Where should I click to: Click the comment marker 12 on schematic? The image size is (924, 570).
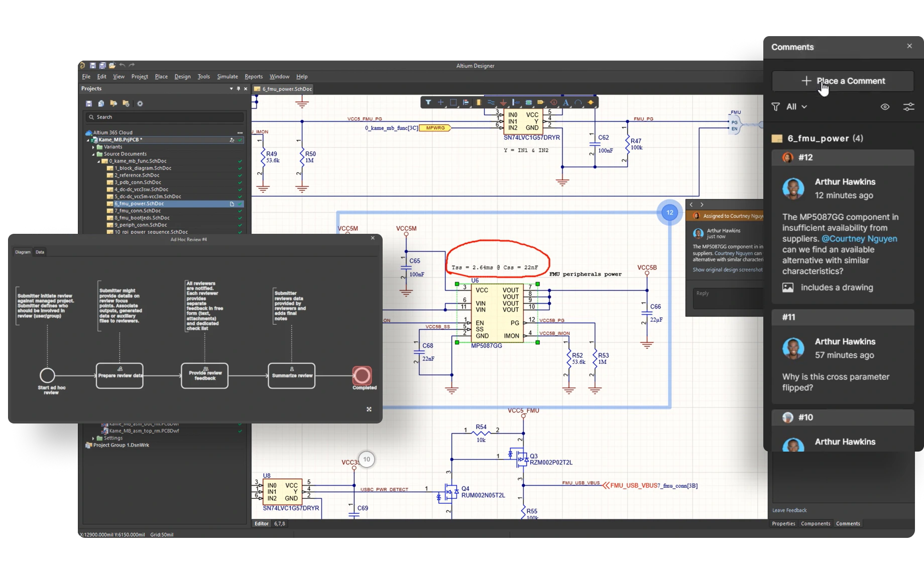tap(670, 212)
